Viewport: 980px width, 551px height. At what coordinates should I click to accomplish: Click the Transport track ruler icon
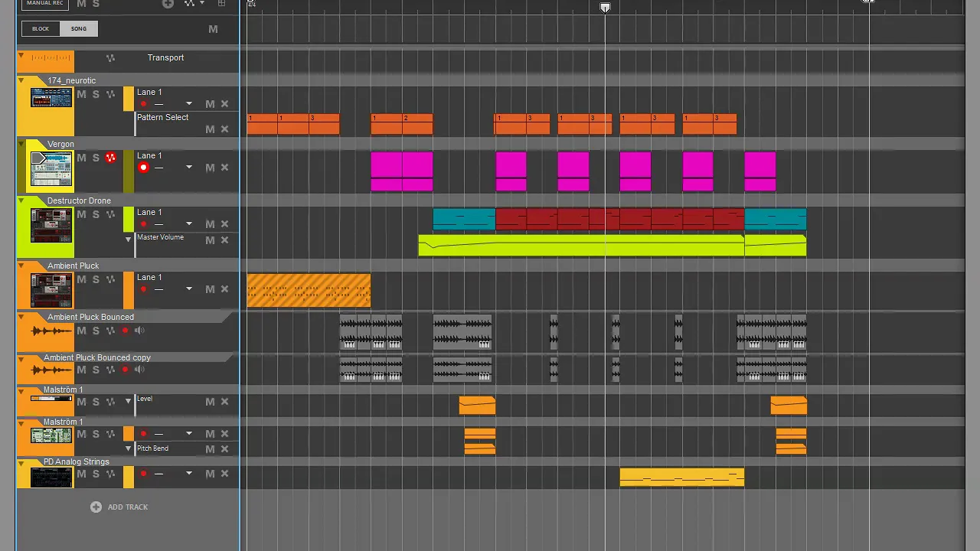coord(51,58)
